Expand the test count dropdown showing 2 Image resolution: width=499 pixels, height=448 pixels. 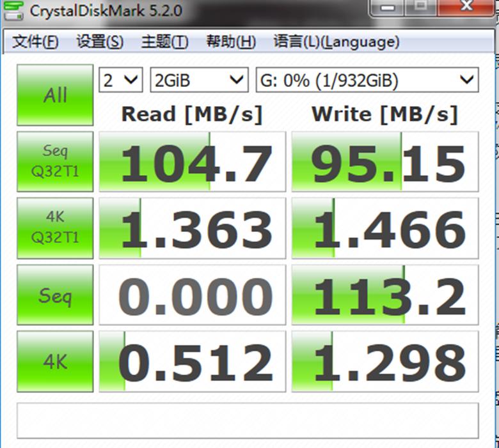121,80
